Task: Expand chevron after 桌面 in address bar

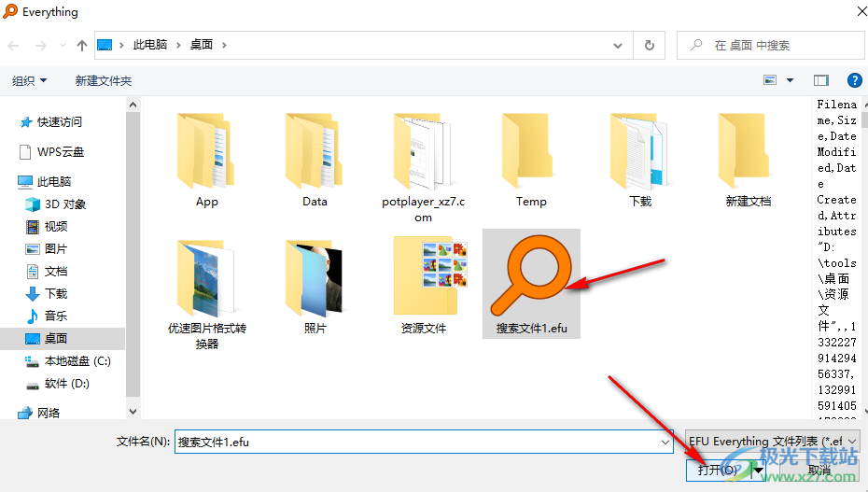Action: 224,45
